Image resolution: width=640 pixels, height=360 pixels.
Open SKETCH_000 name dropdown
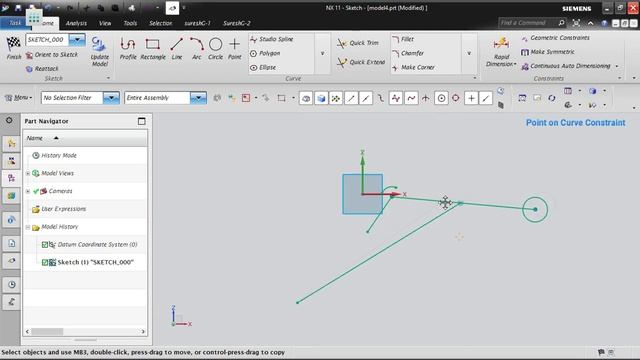click(x=77, y=40)
